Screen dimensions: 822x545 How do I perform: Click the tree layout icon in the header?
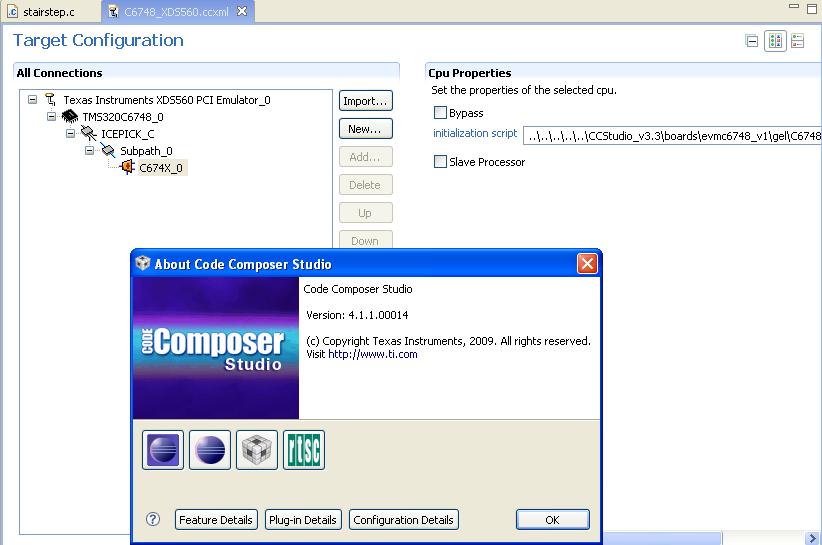[775, 41]
